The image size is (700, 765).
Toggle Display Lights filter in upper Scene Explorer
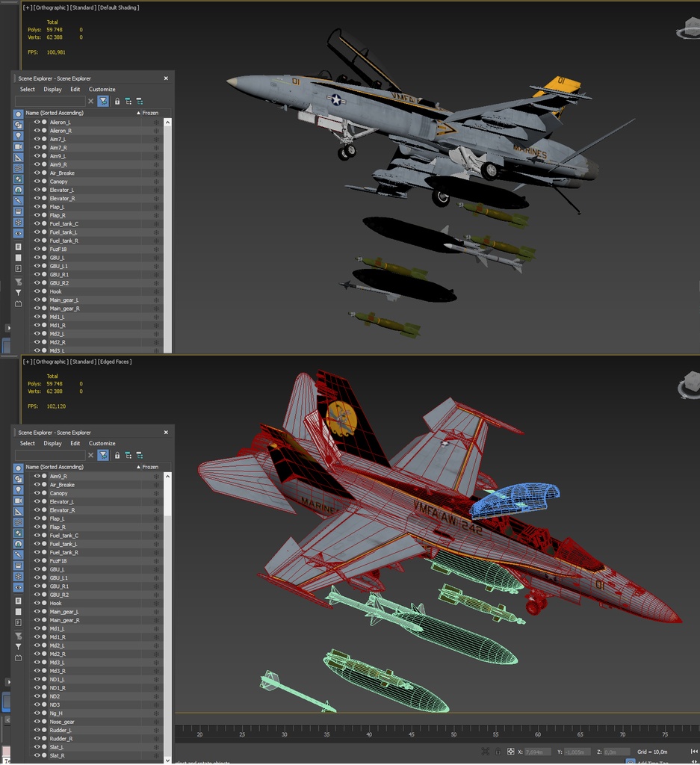(x=19, y=136)
